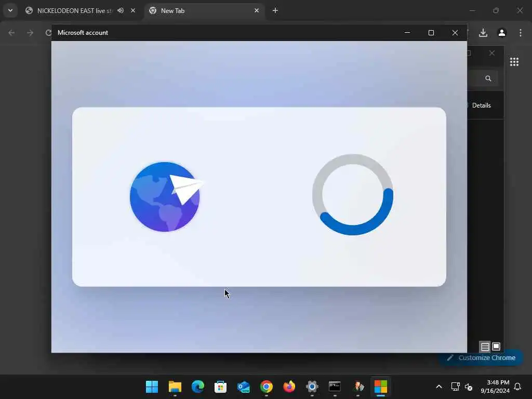
Task: Launch Firefox from the taskbar
Action: [x=289, y=387]
